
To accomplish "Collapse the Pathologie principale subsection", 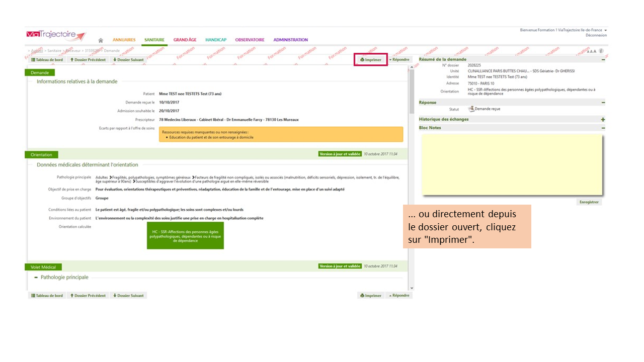I will [36, 278].
